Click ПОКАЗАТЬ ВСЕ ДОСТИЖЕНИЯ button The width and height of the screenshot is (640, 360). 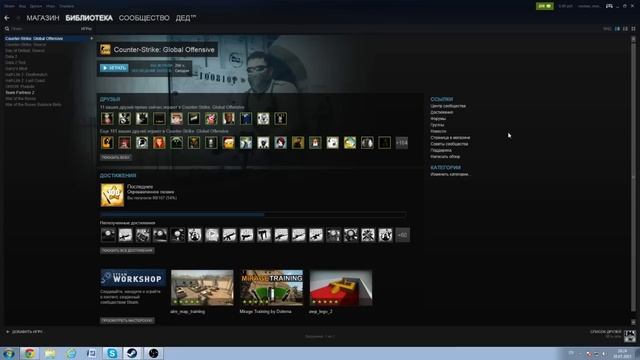(x=127, y=251)
